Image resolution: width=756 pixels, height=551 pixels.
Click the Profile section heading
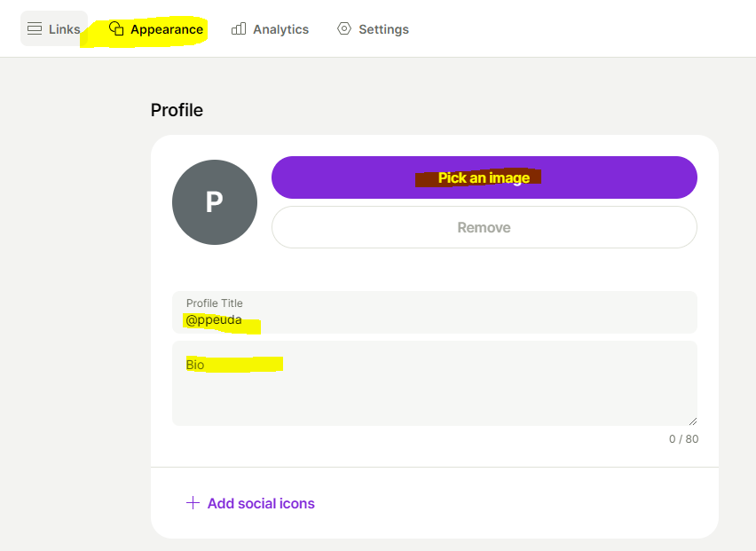point(177,110)
